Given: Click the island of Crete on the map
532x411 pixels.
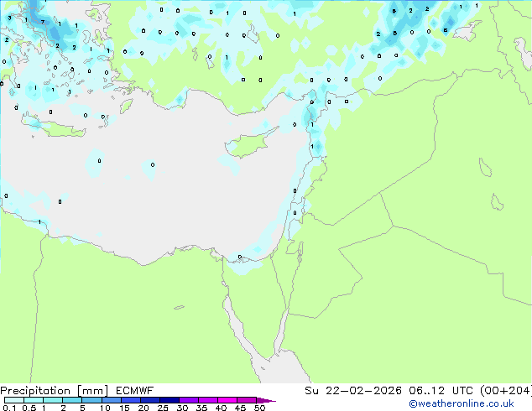Looking at the screenshot, I should (55, 126).
